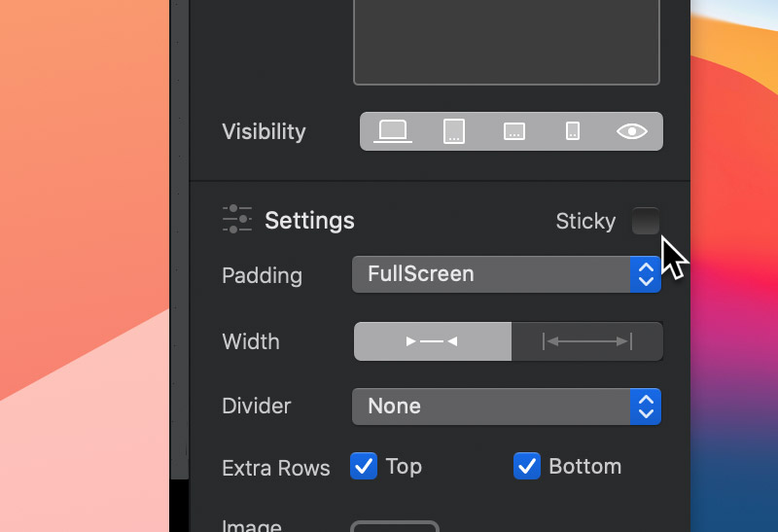Click the large empty text area
The image size is (778, 532).
click(506, 42)
